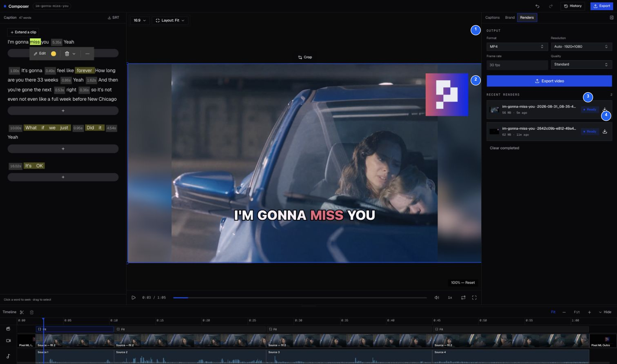This screenshot has height=364, width=617.
Task: Reset the preview zoom to 100%
Action: click(463, 283)
